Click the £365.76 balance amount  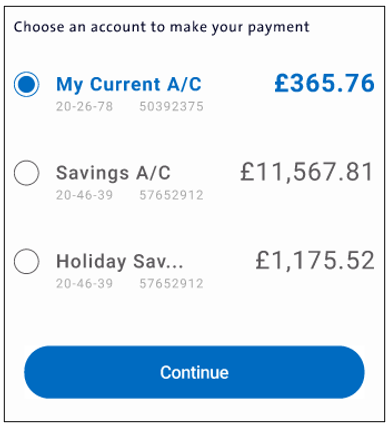[324, 83]
